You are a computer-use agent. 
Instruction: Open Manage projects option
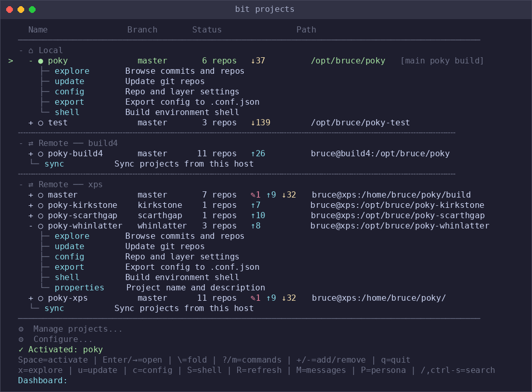pos(78,329)
